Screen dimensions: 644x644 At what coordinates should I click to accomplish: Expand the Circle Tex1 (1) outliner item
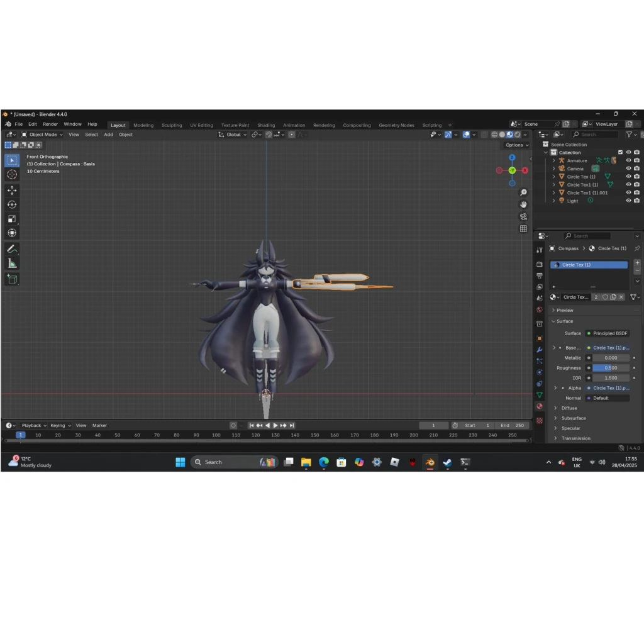(x=553, y=185)
